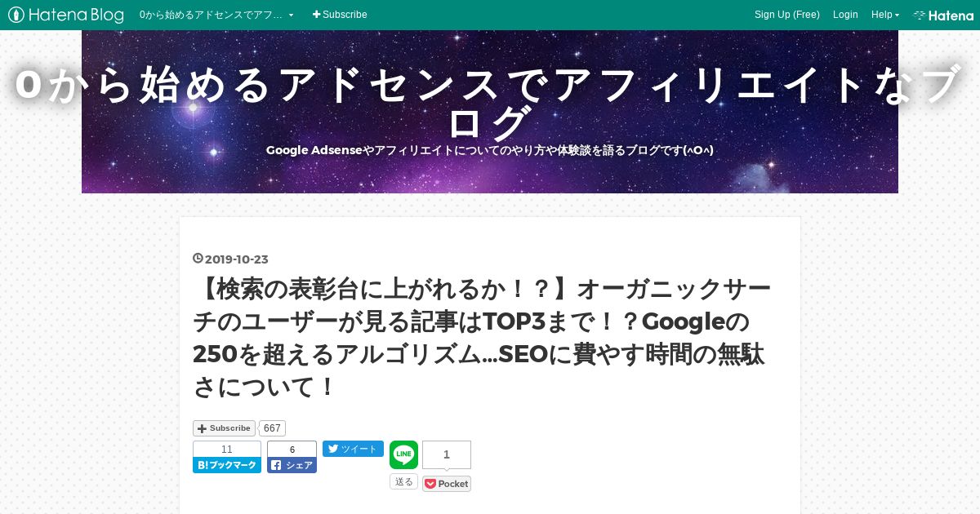The height and width of the screenshot is (514, 980).
Task: Open the article title link
Action: click(x=482, y=338)
